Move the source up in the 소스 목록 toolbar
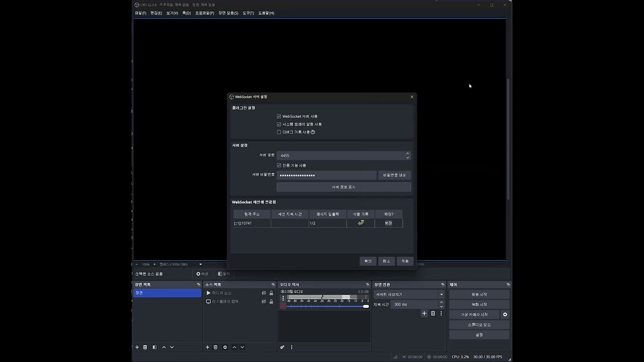 [234, 347]
